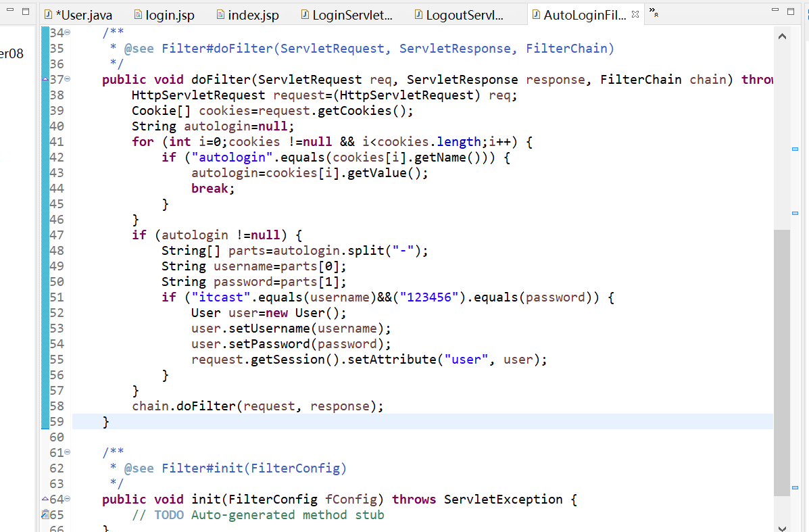Screen dimensions: 809x532
Task: Collapse the Javadoc comment fold at line 34
Action: [68, 32]
